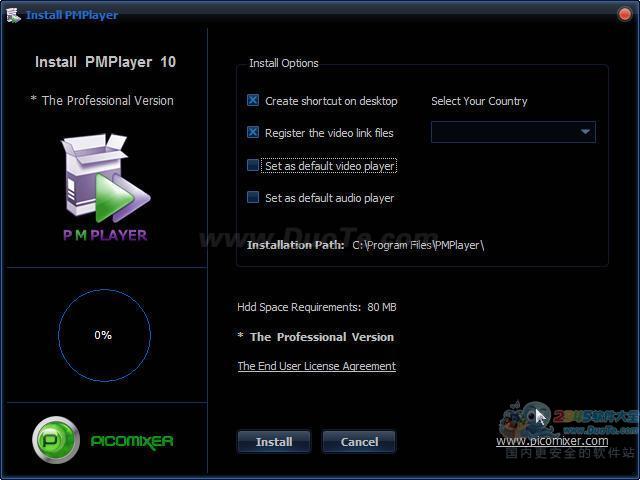Click the PM Player box logo
The image size is (640, 480).
106,178
